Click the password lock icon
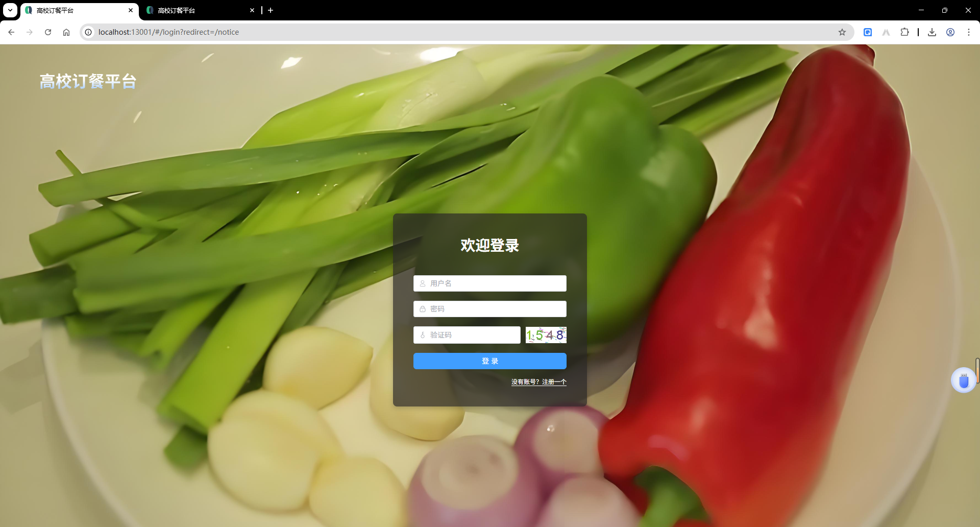This screenshot has height=527, width=980. [x=422, y=308]
